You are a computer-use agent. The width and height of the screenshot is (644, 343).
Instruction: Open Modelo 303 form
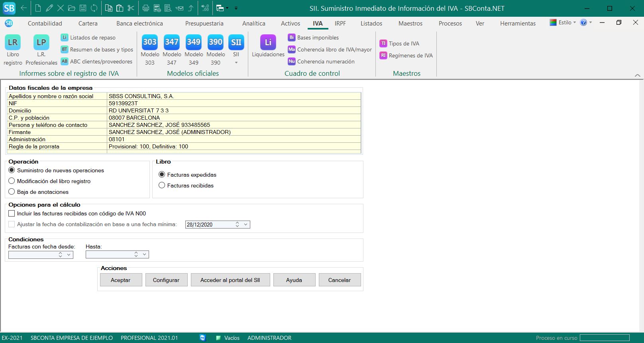(x=149, y=43)
